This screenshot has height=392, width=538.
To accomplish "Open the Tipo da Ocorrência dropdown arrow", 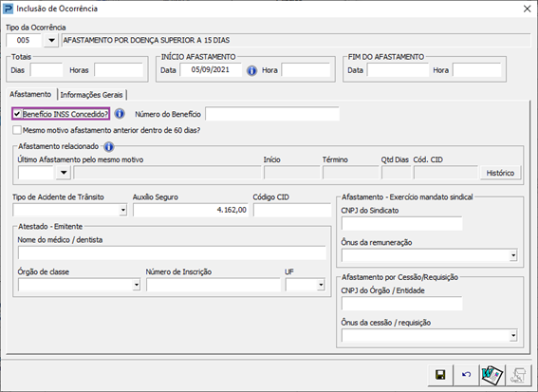I will [51, 41].
